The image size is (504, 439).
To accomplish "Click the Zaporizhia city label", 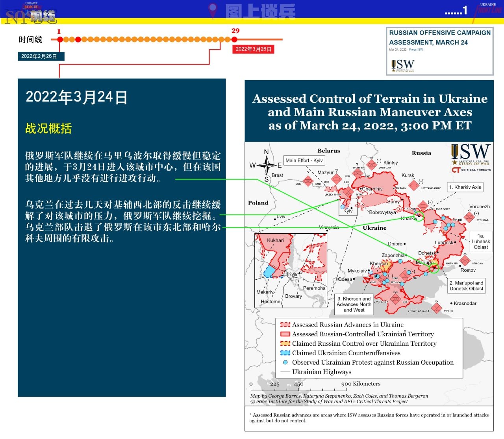I will (x=393, y=256).
